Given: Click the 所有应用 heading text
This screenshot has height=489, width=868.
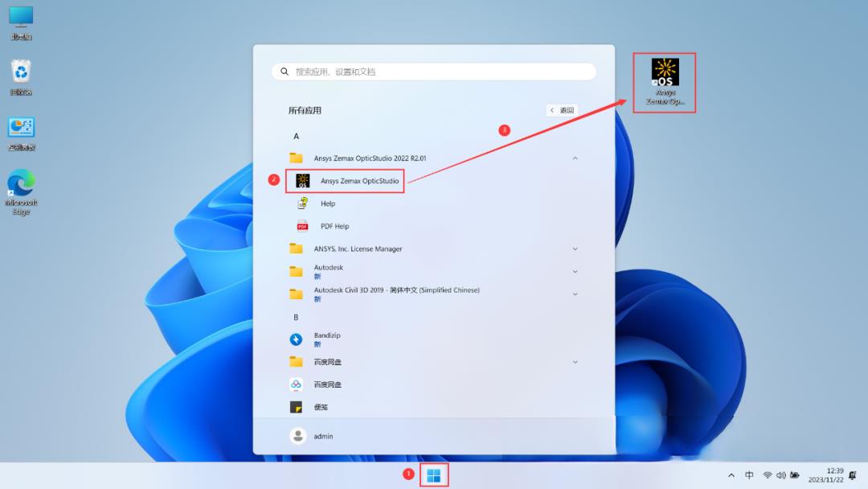Looking at the screenshot, I should [x=305, y=110].
